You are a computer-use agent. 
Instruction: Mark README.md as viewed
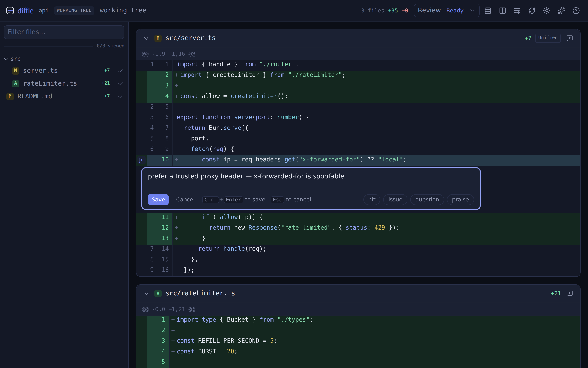[120, 96]
